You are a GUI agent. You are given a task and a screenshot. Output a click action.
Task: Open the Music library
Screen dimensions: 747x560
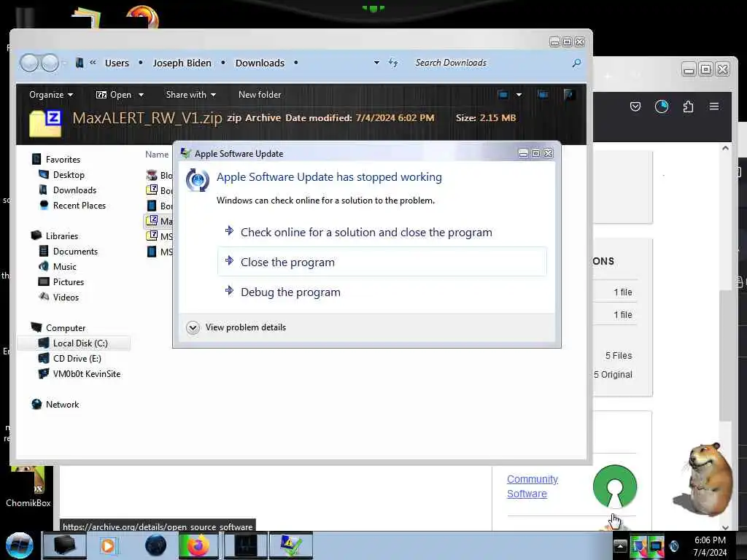57,267
